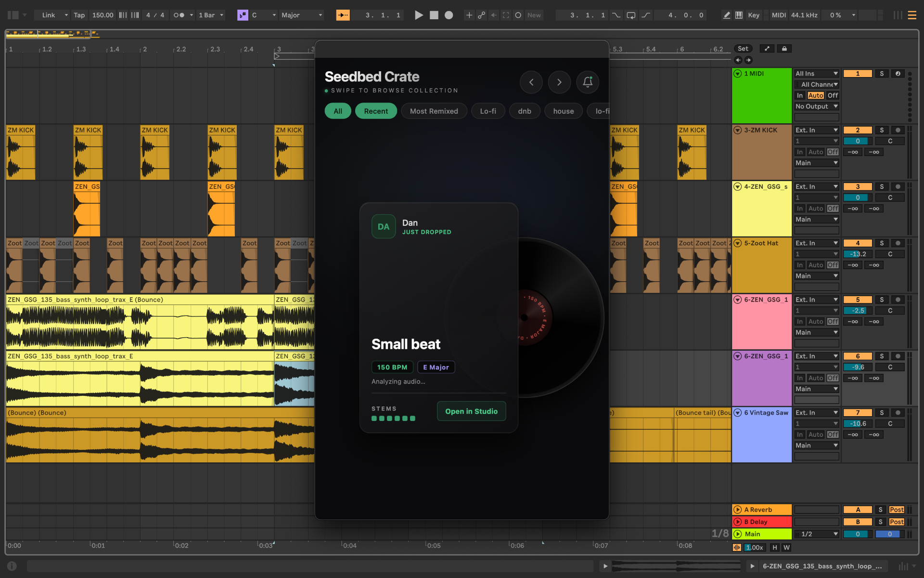Select the house filter chip

[x=564, y=111]
